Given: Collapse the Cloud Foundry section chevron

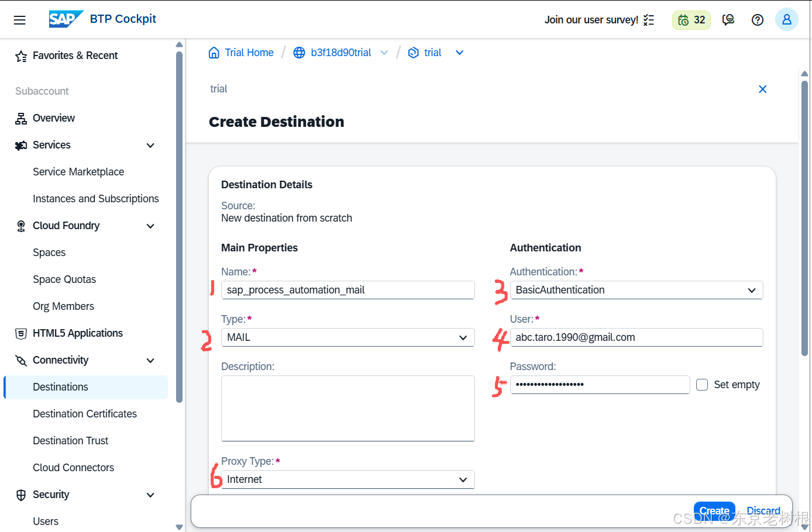Looking at the screenshot, I should [150, 226].
